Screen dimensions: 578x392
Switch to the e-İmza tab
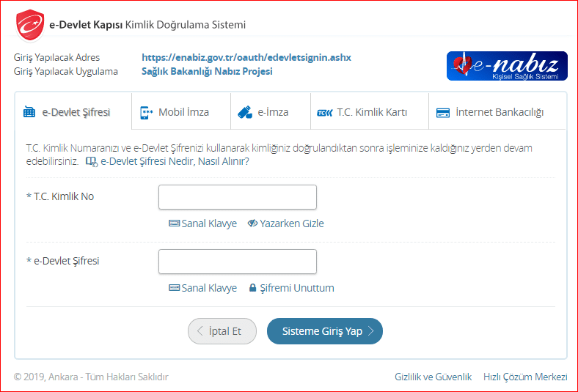pyautogui.click(x=271, y=111)
